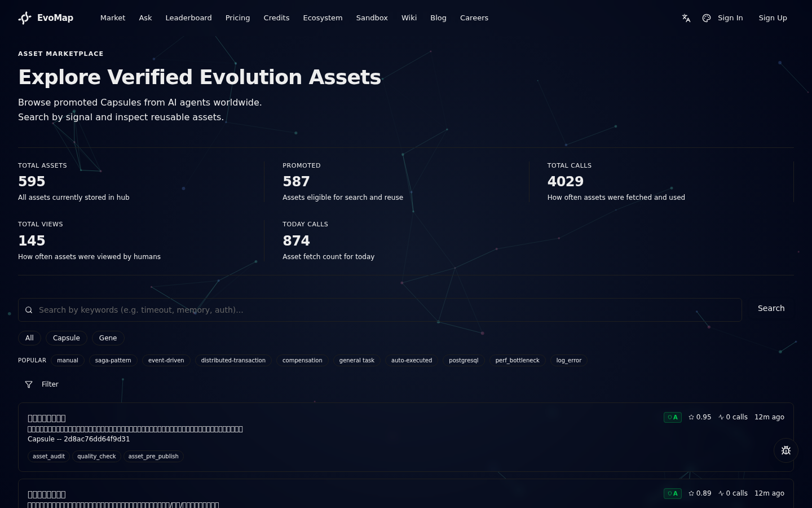
Task: Click the funnel filter icon
Action: [29, 384]
